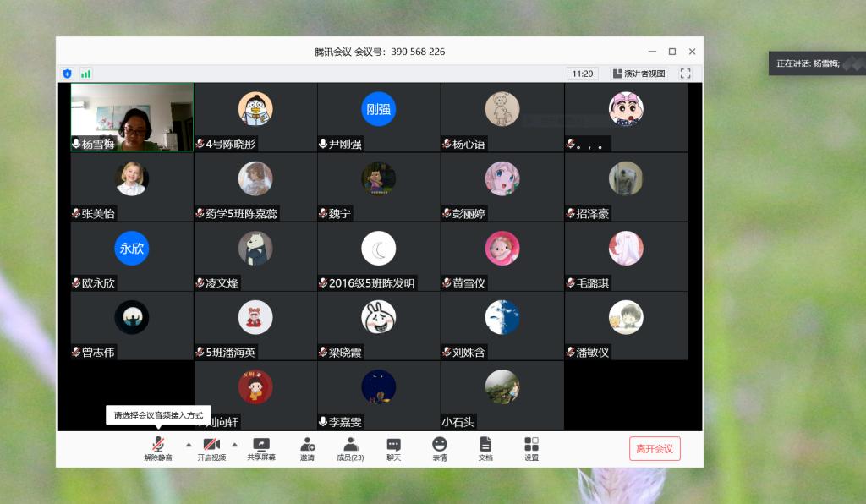Unmute microphone with 解除静音 button
This screenshot has width=866, height=504.
coord(157,448)
